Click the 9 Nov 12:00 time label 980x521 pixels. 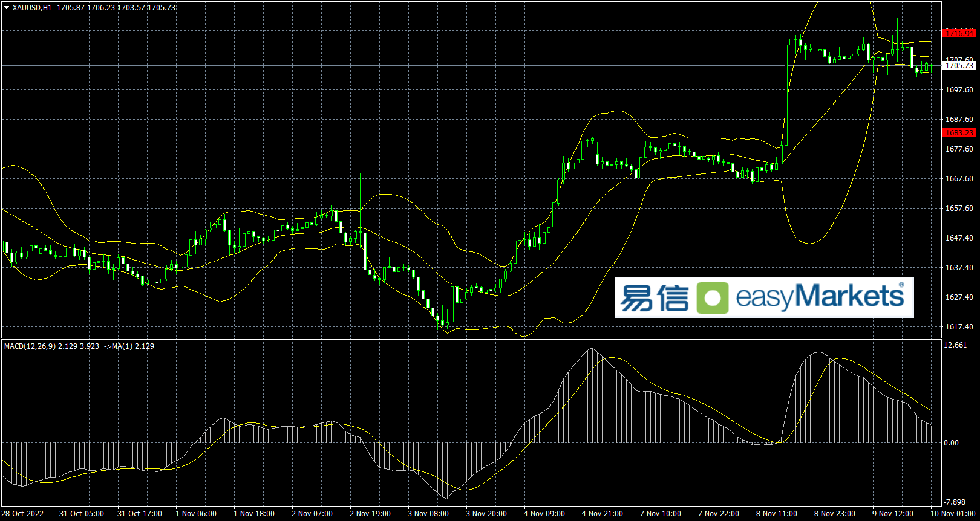[x=893, y=514]
